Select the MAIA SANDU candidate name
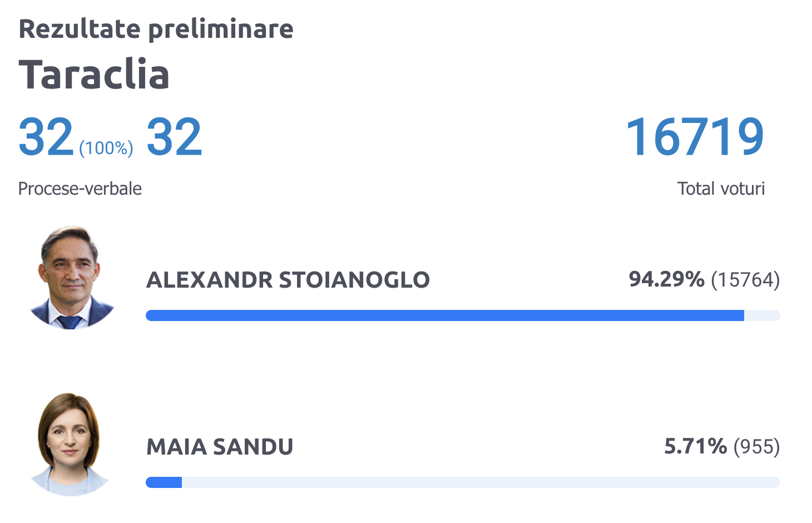Viewport: 812px width, 523px height. (220, 447)
